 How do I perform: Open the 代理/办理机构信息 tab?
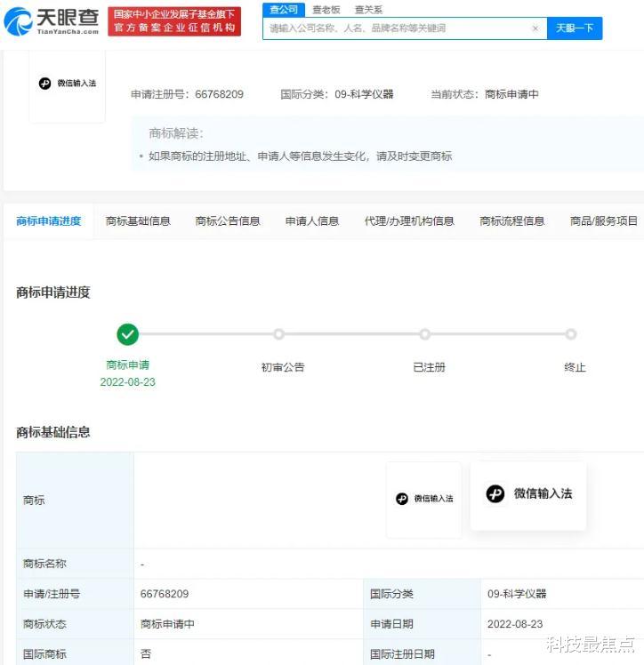[409, 221]
